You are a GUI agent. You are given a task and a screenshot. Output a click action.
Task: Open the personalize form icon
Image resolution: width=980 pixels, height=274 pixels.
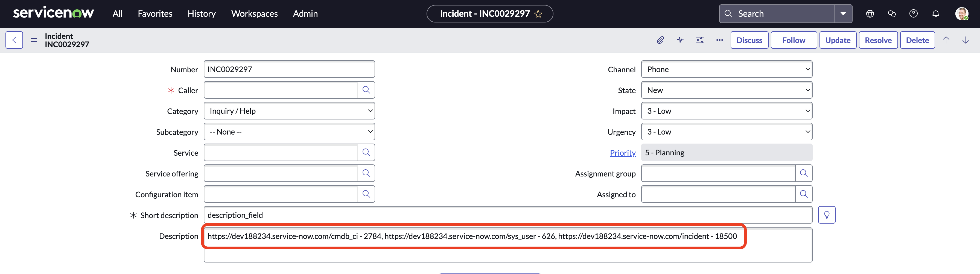tap(700, 40)
